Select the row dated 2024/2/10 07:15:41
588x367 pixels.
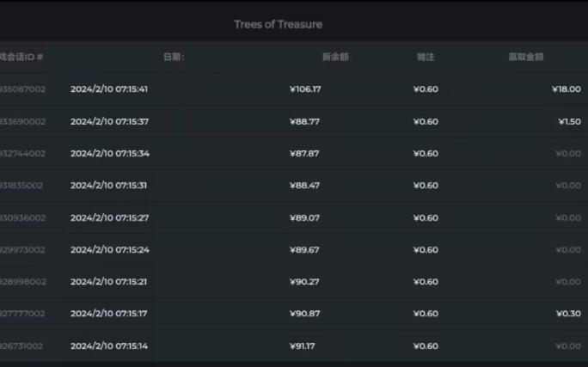coord(294,89)
